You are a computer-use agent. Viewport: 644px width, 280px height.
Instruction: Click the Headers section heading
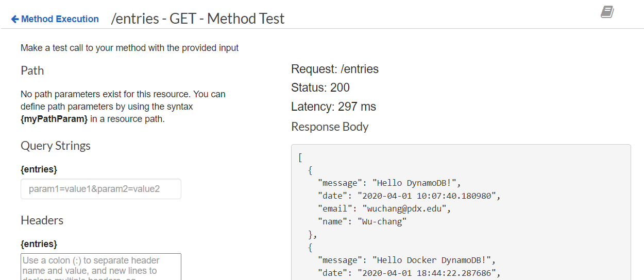[x=42, y=220]
